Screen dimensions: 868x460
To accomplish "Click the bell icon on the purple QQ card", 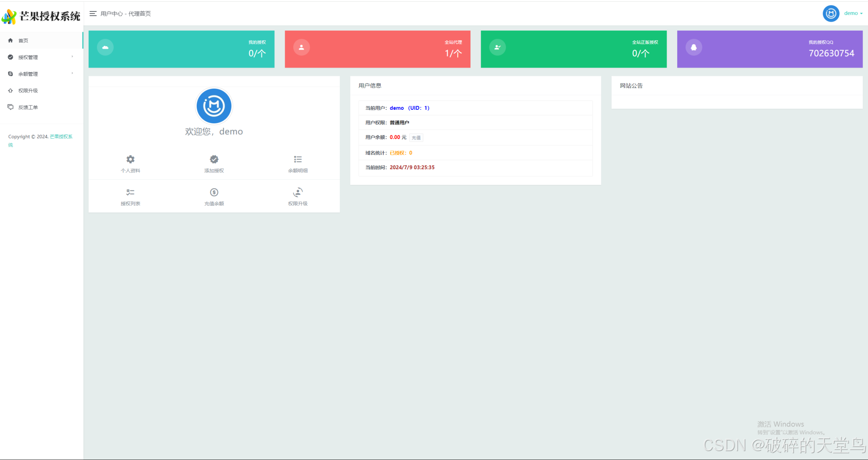I will coord(694,47).
